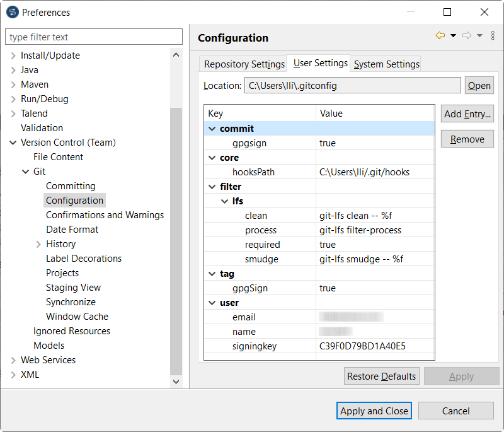504x432 pixels.
Task: Click the Remove button
Action: pyautogui.click(x=467, y=139)
